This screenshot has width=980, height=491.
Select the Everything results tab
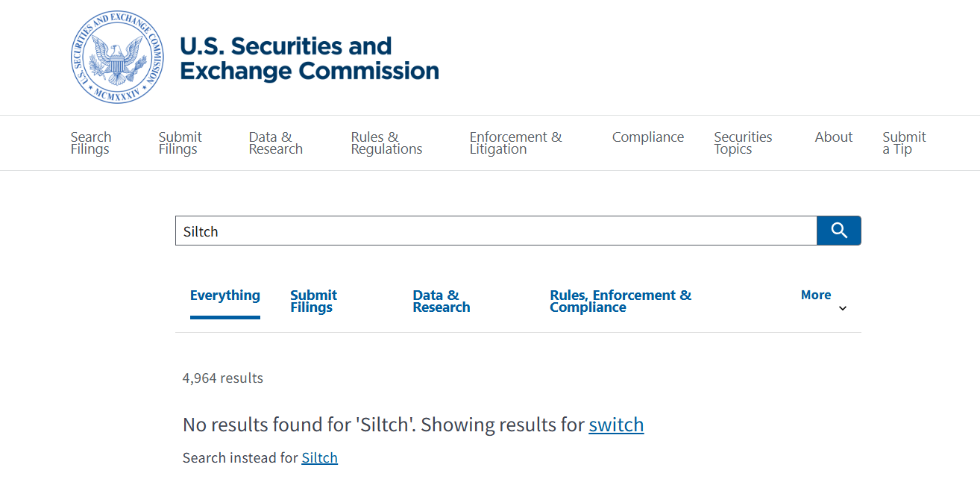pos(224,295)
